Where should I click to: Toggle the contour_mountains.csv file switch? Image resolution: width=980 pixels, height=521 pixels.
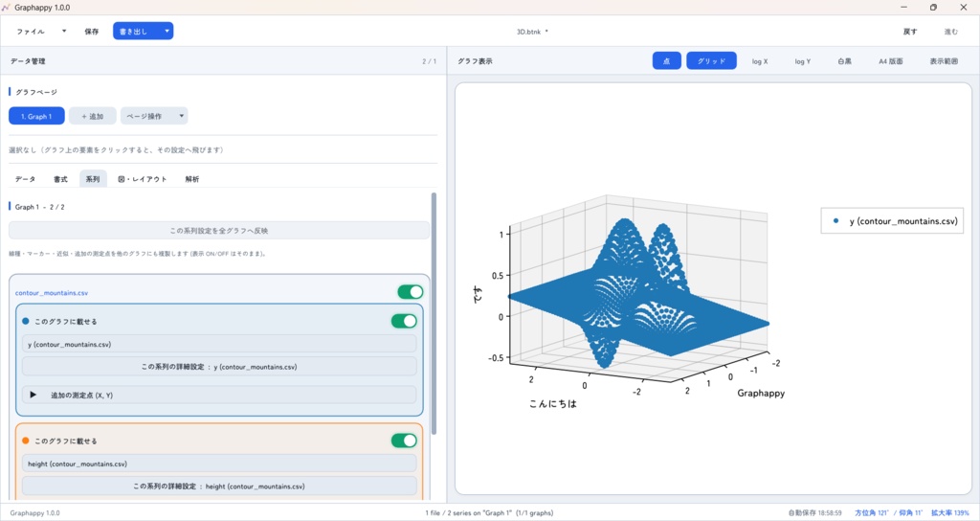tap(411, 291)
